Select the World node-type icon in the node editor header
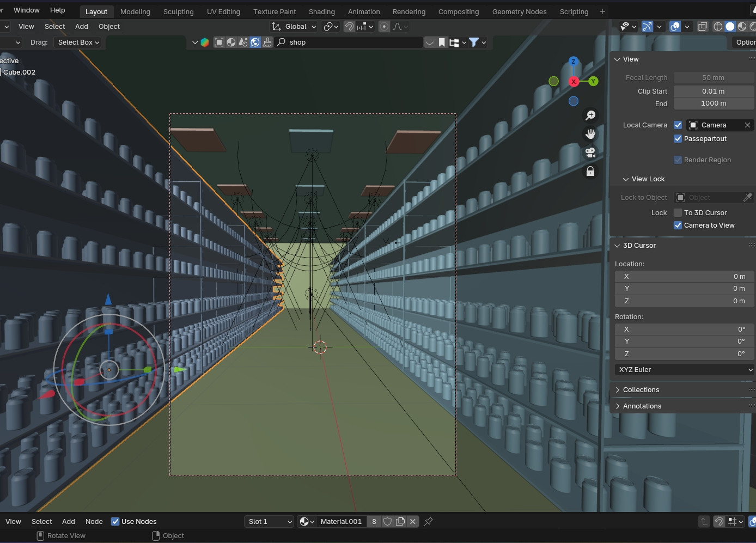This screenshot has height=543, width=756. [255, 42]
